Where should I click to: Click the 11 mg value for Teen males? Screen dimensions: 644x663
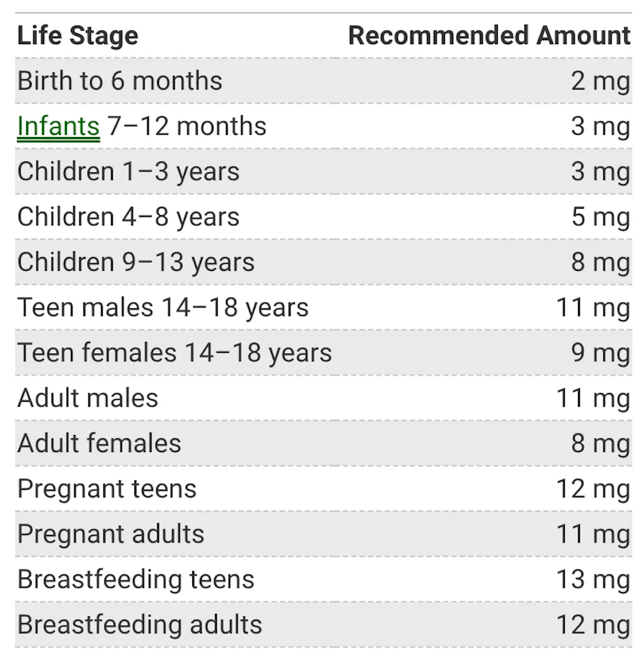593,307
